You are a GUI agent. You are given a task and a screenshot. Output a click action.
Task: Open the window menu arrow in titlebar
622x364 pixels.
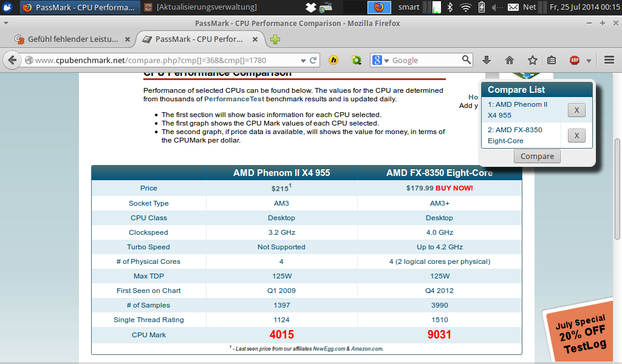[6, 24]
